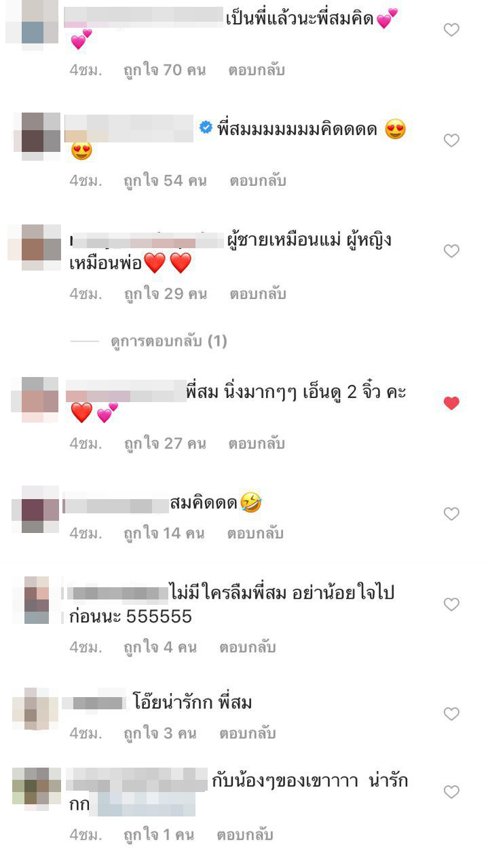Reply to the 70-like comment
Screen dimensions: 488x868
tap(257, 70)
